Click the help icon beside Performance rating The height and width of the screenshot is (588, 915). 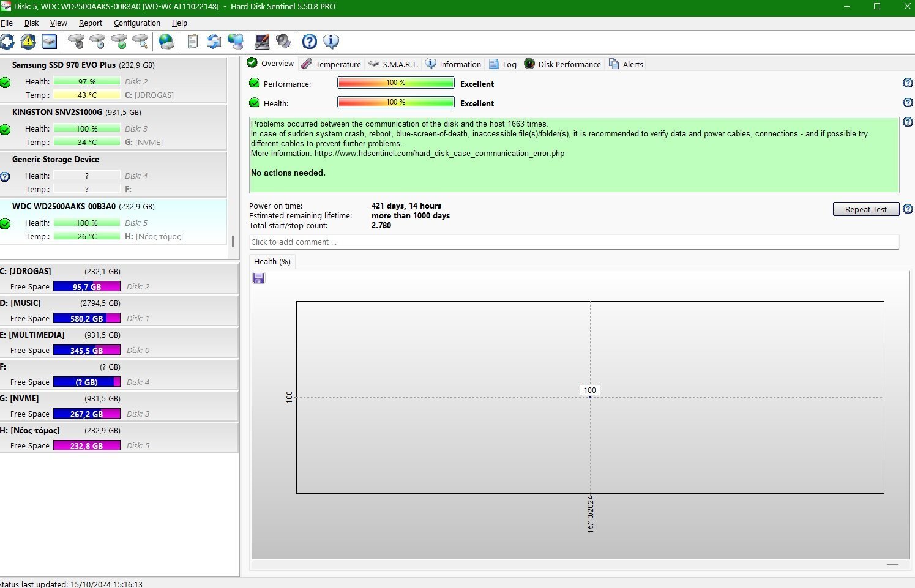pos(908,83)
